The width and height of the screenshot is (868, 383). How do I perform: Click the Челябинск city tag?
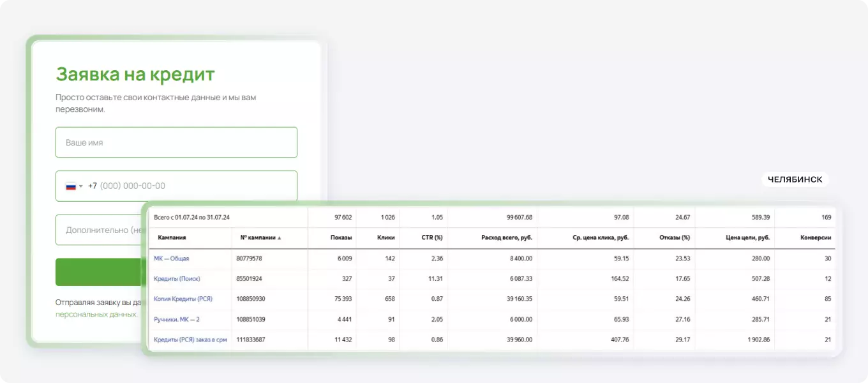point(795,179)
